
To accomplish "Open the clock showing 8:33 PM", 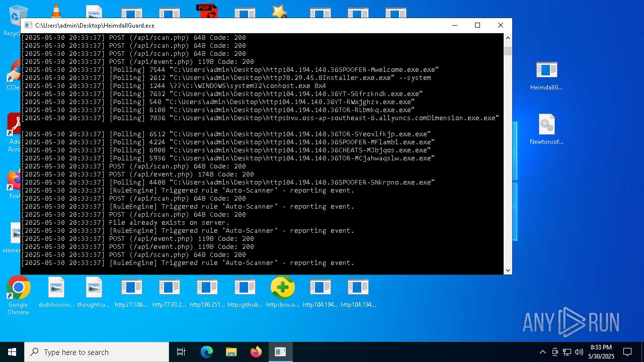I will point(601,352).
